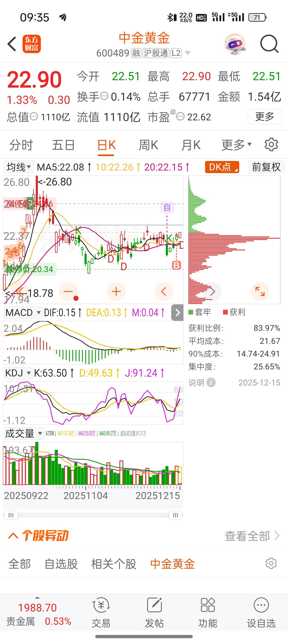Tap the double left arrow chart button

[20, 292]
